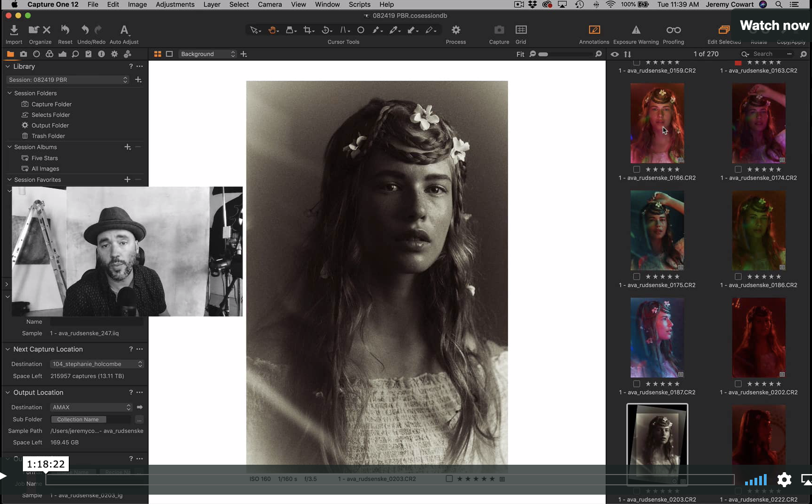Screen dimensions: 812x504
Task: Collapse Session Albums tree
Action: click(x=9, y=147)
